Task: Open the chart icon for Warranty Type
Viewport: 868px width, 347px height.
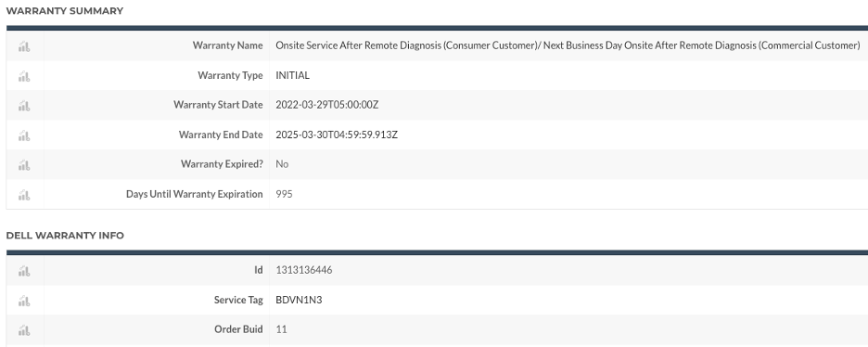Action: tap(24, 76)
